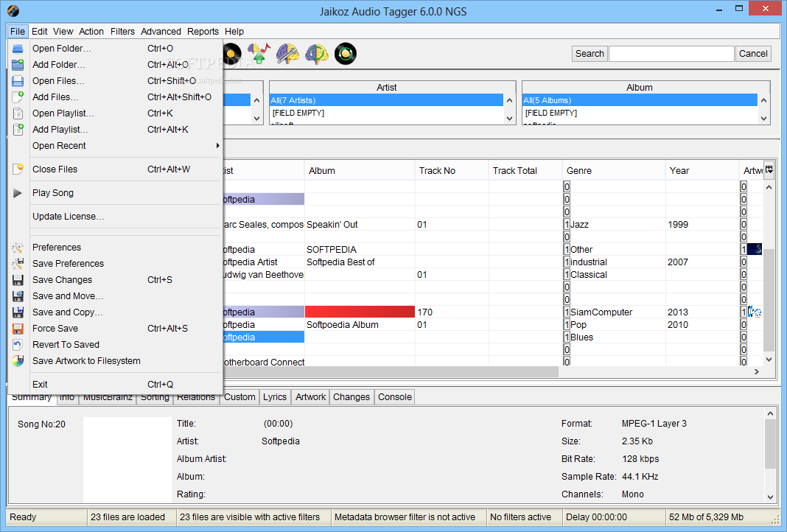
Task: Click the Open Playlist document icon
Action: click(18, 113)
